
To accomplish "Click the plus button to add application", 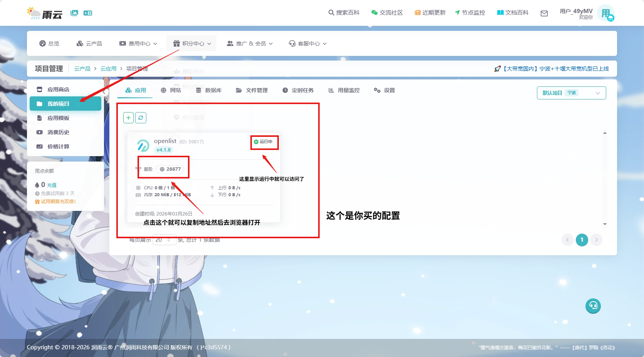I will (x=129, y=118).
